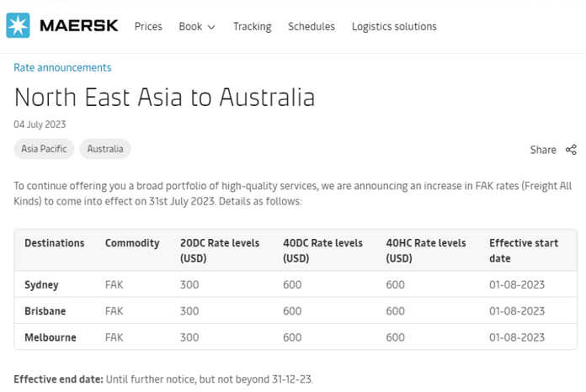The height and width of the screenshot is (392, 586).
Task: Click the Maersk star logo icon
Action: coord(18,25)
